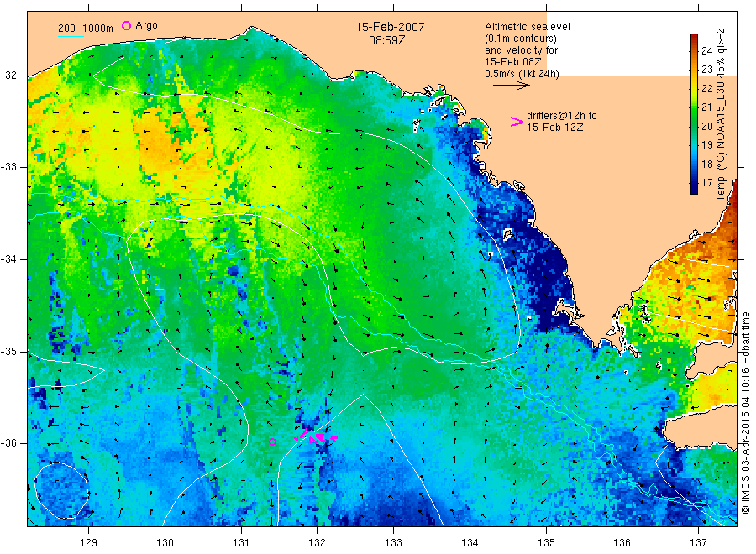Click the magenta Argo float marker near 36S

[x=272, y=442]
